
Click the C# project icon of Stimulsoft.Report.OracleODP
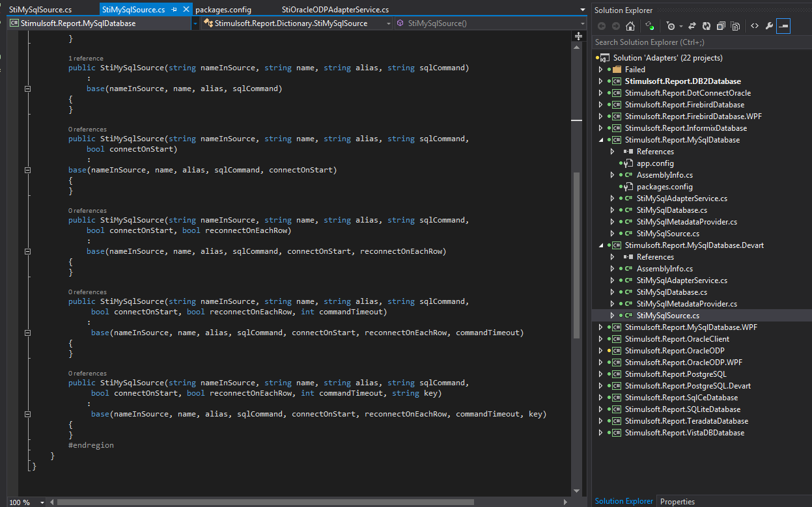point(616,351)
